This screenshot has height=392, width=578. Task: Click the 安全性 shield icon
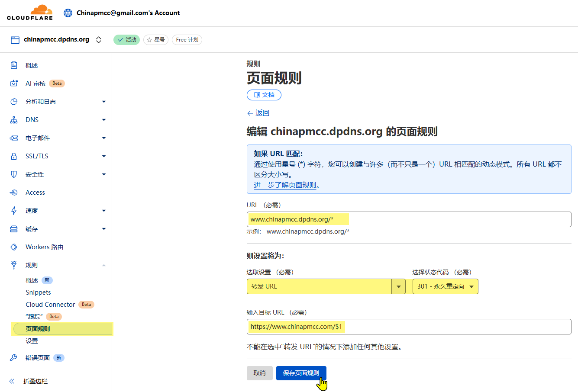[x=14, y=174]
